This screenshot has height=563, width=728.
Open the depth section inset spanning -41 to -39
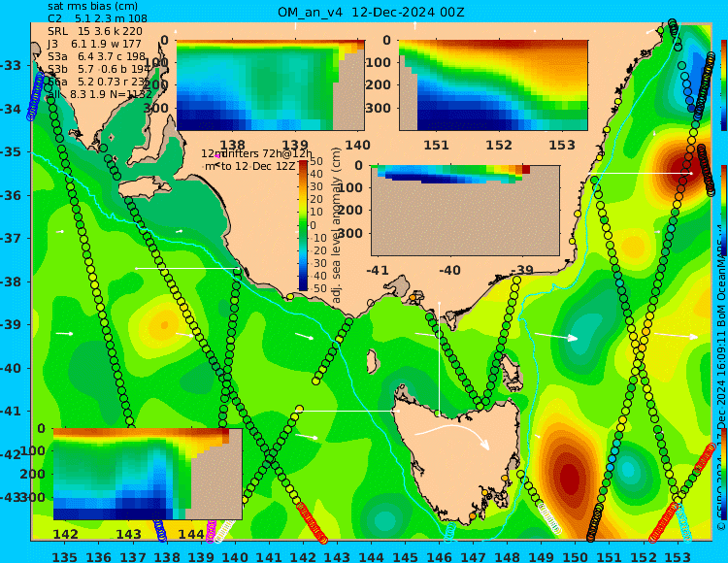[x=465, y=211]
